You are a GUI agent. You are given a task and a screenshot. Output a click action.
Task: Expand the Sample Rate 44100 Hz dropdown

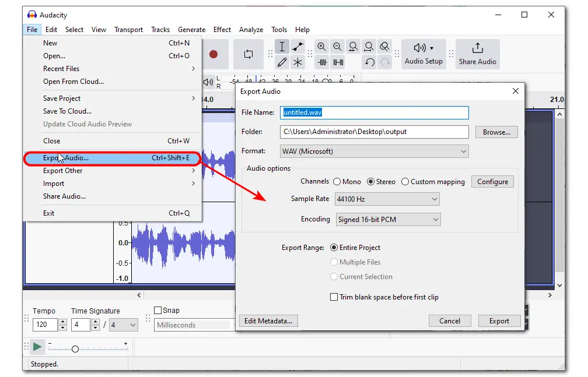coord(387,199)
